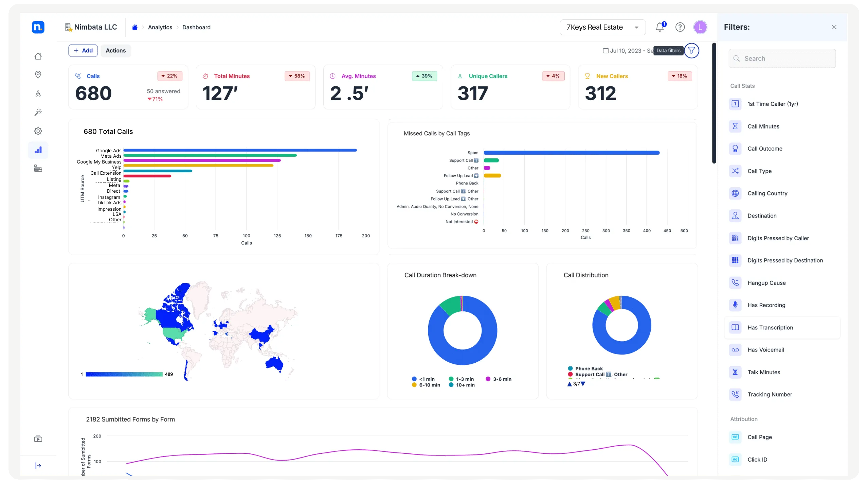Select the Has Transcription filter

click(782, 327)
